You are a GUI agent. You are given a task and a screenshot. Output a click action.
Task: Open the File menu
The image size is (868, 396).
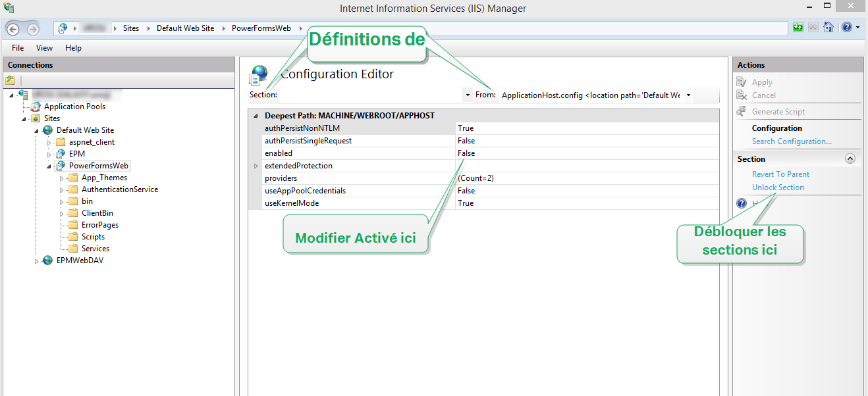pyautogui.click(x=18, y=48)
